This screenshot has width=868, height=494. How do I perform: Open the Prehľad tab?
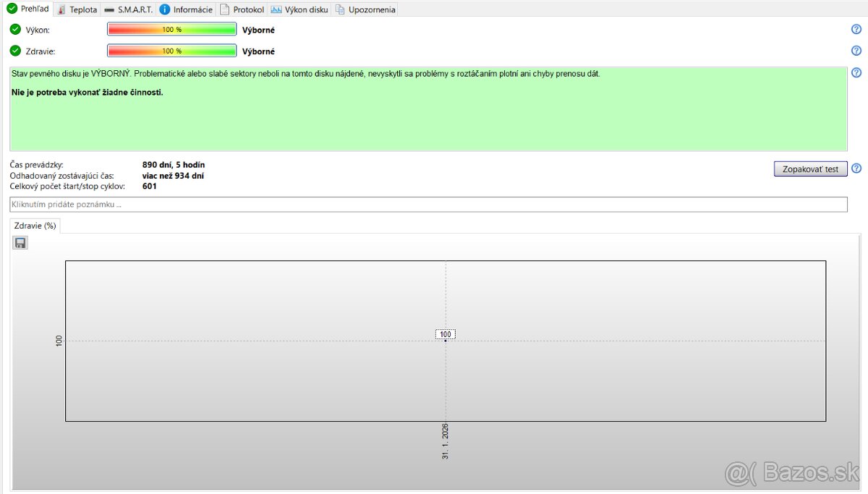[x=28, y=9]
